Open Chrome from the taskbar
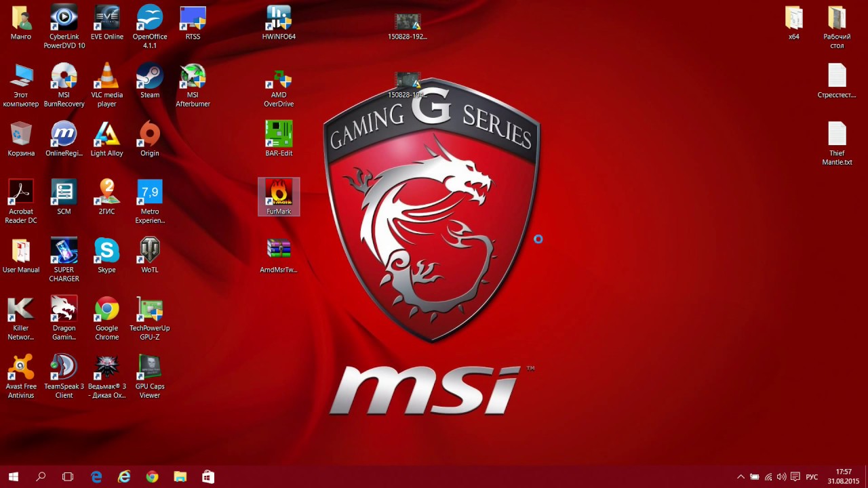Viewport: 868px width, 488px height. (152, 477)
